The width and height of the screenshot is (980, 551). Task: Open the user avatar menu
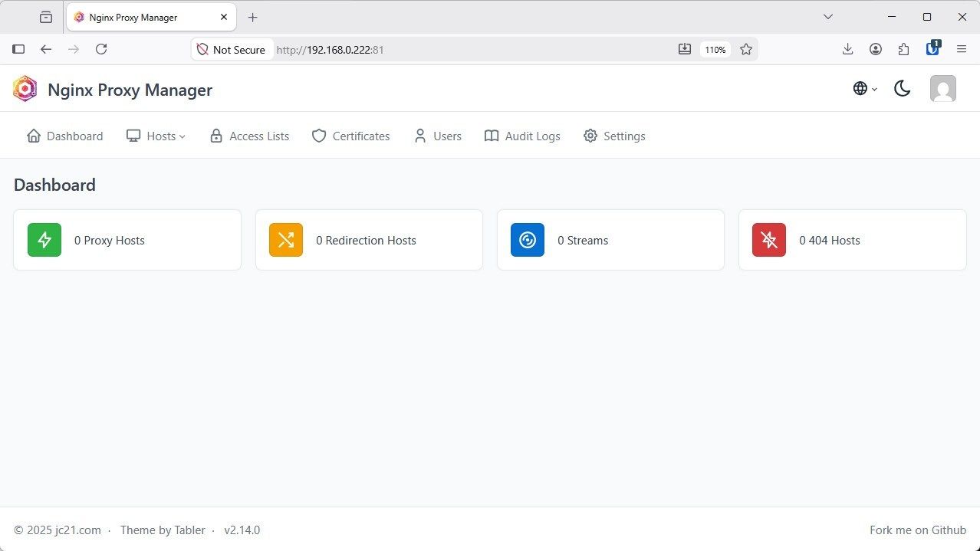[x=943, y=89]
